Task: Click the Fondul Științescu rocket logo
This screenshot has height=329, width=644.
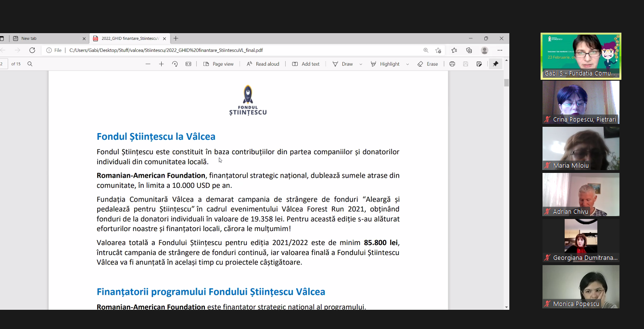Action: 248,100
